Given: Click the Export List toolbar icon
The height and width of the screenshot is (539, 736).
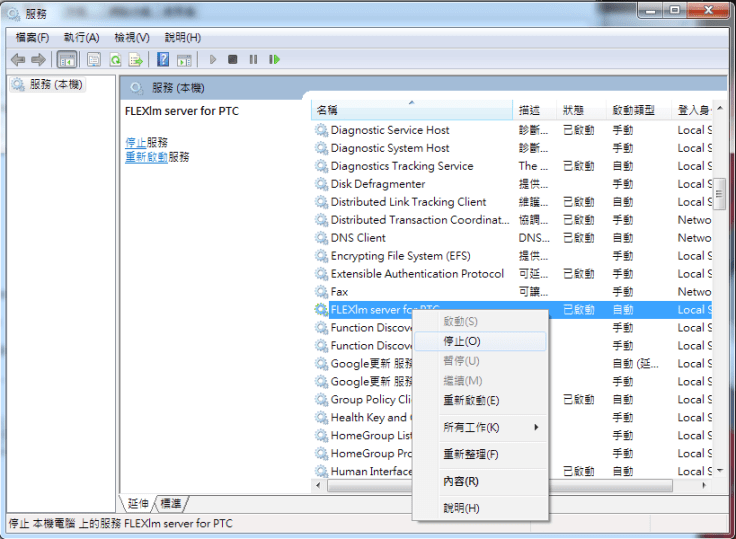Looking at the screenshot, I should [135, 60].
